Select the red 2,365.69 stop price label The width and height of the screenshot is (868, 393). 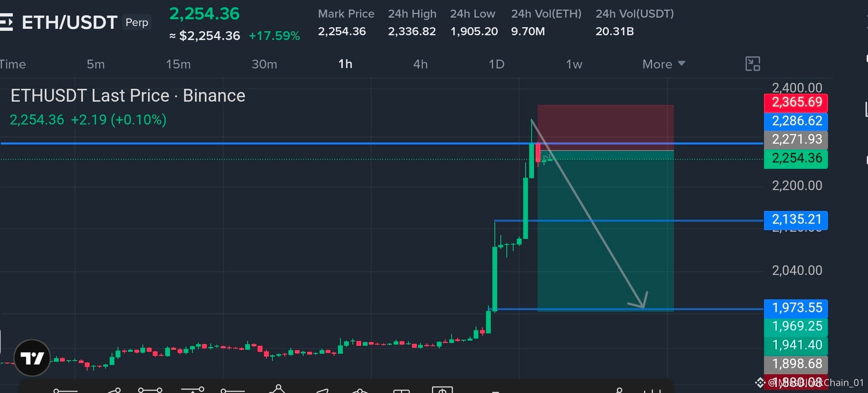pos(796,102)
